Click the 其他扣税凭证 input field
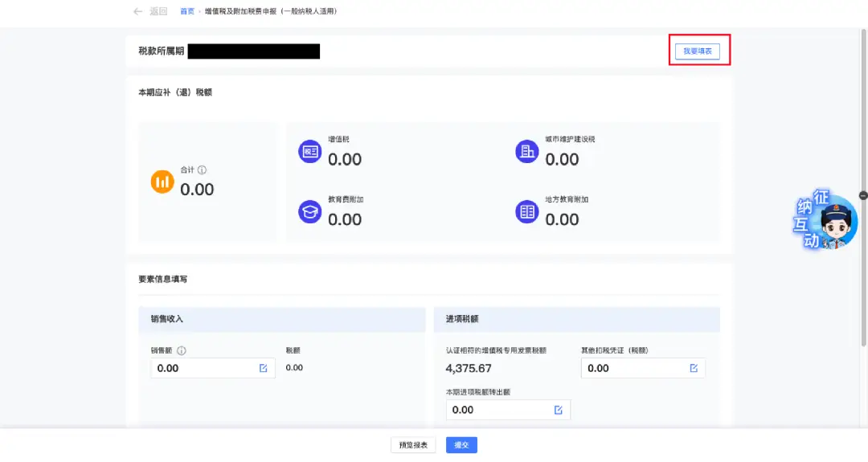This screenshot has height=462, width=868. click(643, 368)
